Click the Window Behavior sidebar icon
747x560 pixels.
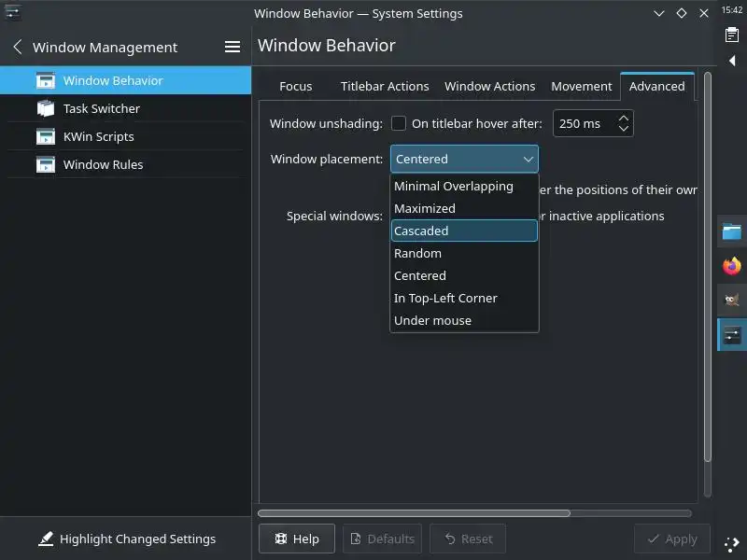pyautogui.click(x=46, y=80)
